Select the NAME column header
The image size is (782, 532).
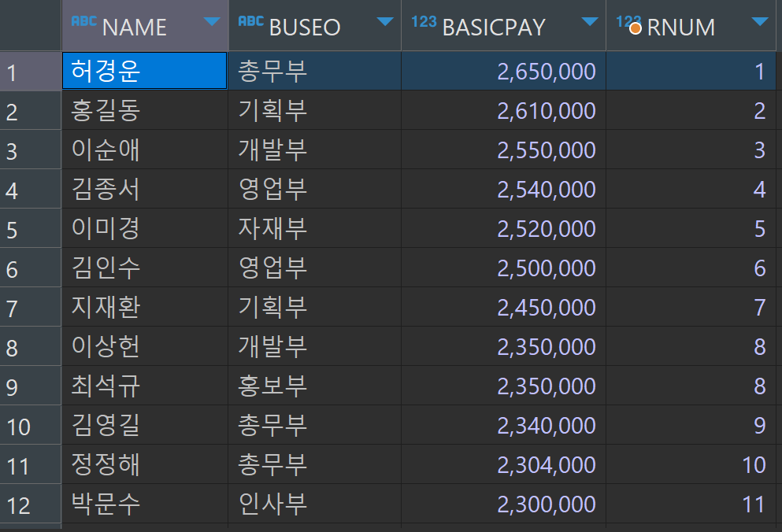click(145, 25)
